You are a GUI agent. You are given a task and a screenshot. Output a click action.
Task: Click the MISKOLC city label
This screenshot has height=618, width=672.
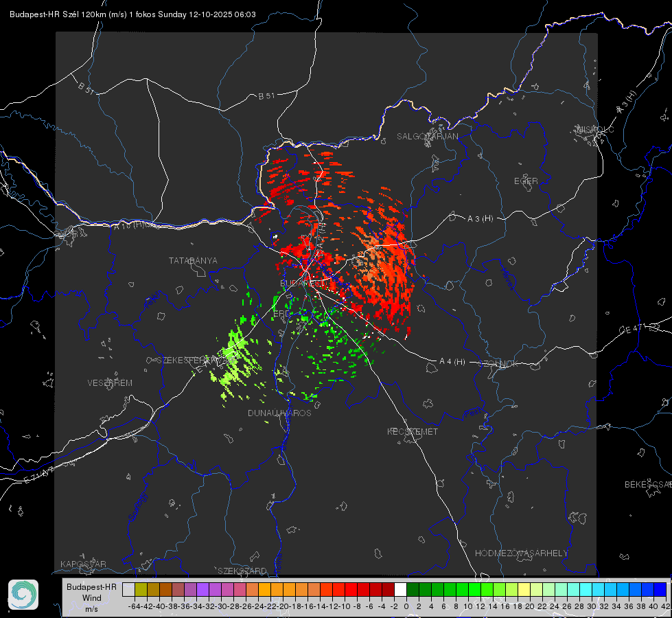tap(595, 129)
